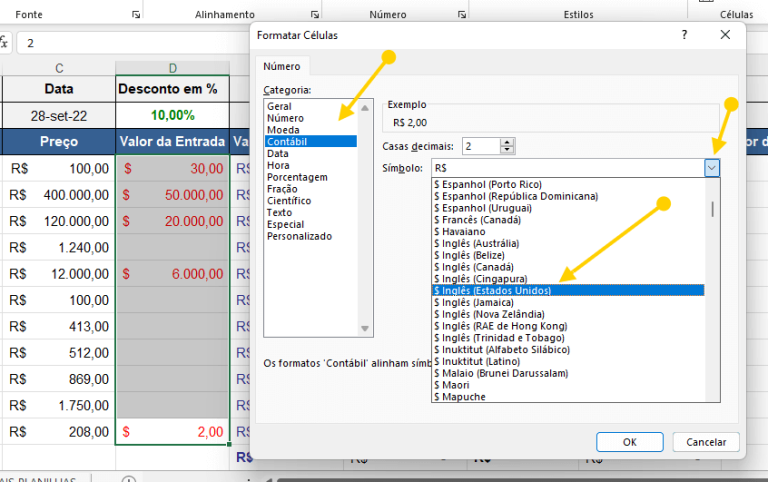Click the symbol list scrollbar thumb
The height and width of the screenshot is (482, 768).
712,208
